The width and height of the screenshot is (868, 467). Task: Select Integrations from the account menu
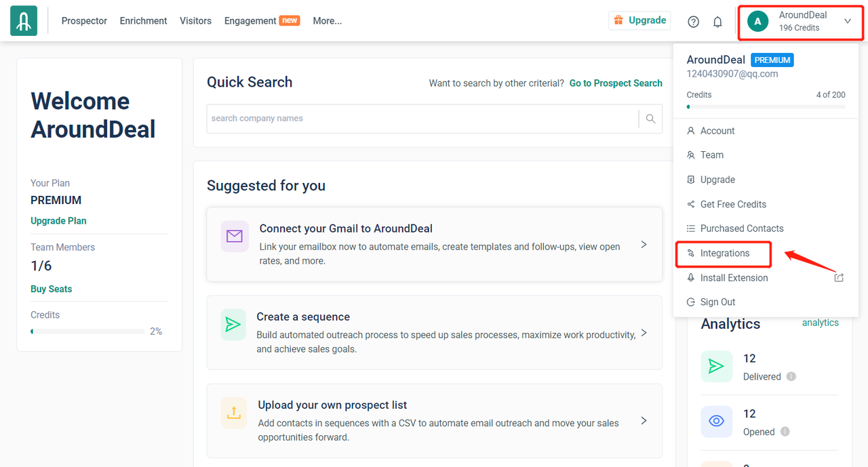pos(724,253)
